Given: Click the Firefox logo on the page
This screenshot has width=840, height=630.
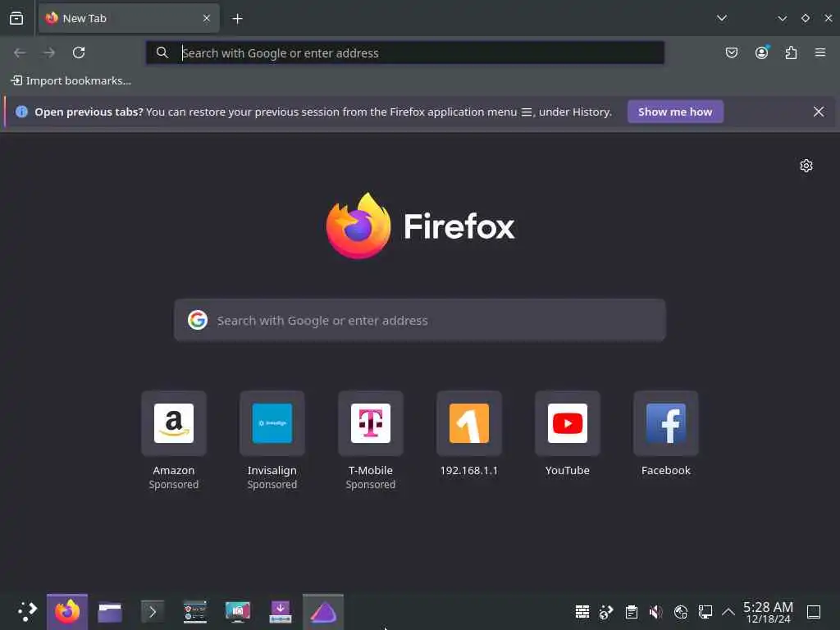Looking at the screenshot, I should point(358,226).
